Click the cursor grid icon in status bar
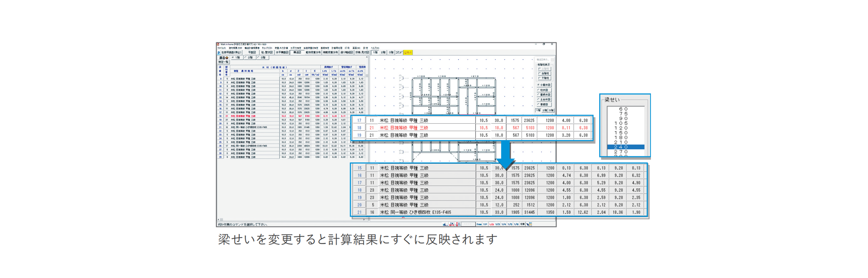868x278 pixels. click(x=529, y=224)
